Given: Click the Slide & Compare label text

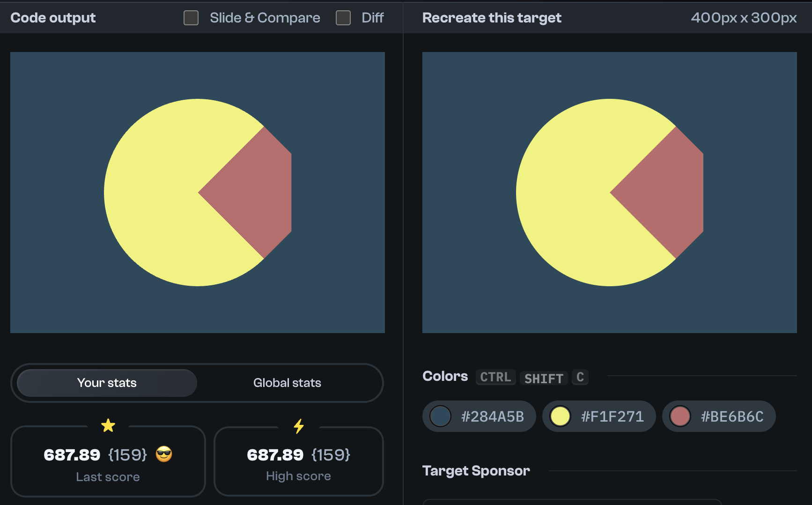Looking at the screenshot, I should 265,18.
